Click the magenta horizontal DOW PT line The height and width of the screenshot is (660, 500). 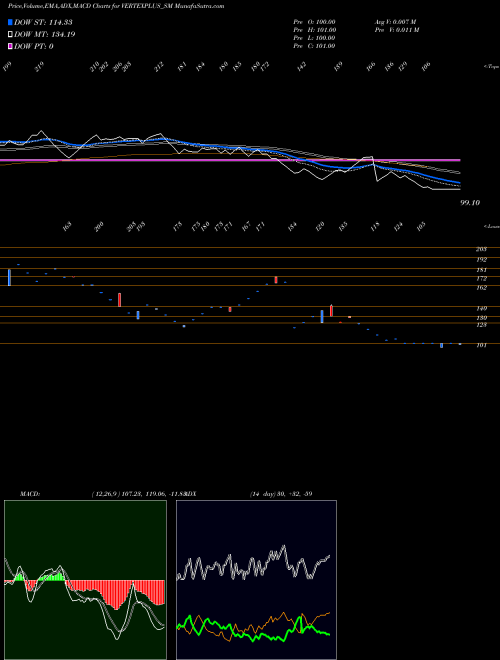coord(230,160)
